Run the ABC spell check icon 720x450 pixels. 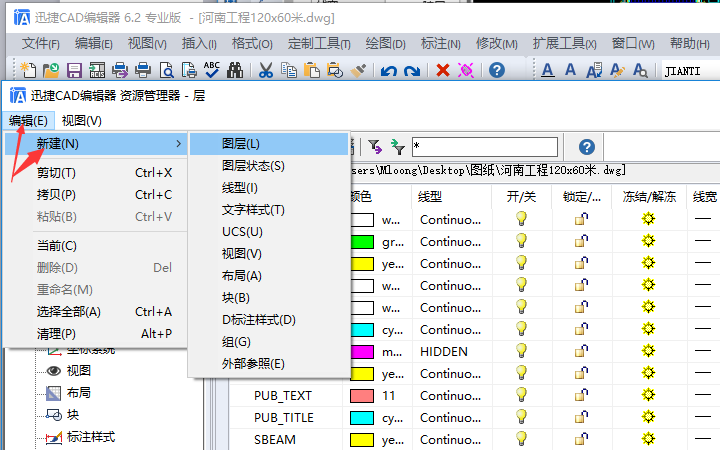tap(212, 70)
